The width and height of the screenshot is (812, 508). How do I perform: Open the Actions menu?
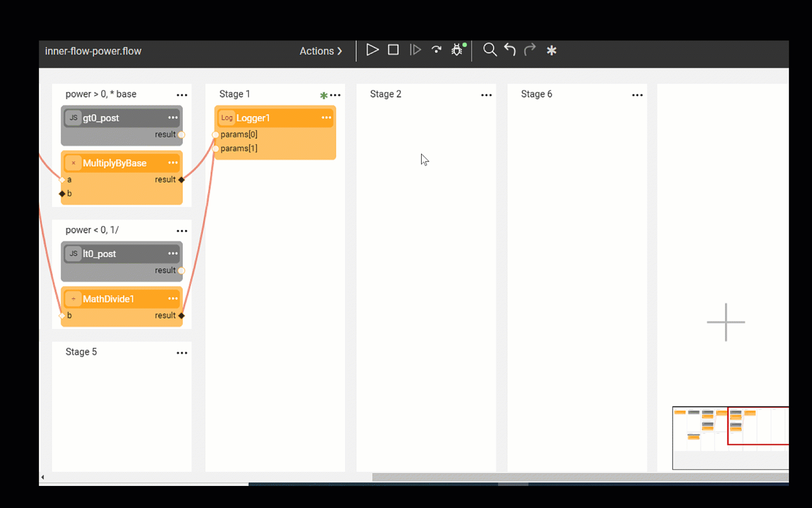click(x=318, y=51)
